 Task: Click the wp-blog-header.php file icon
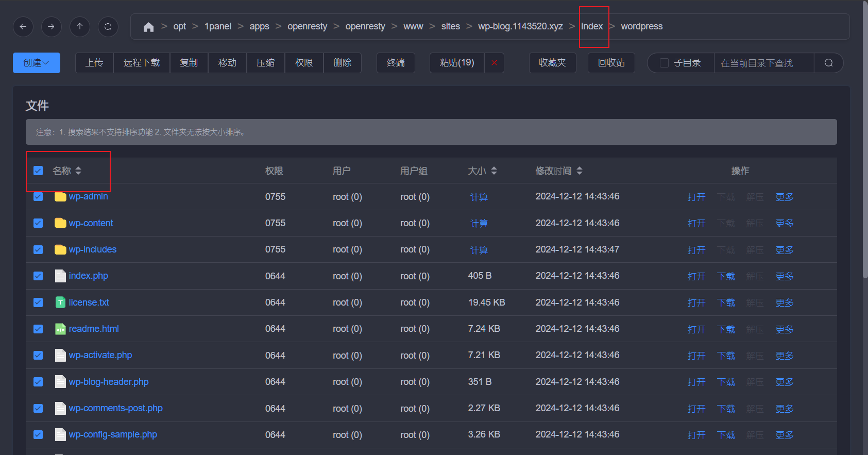(60, 382)
